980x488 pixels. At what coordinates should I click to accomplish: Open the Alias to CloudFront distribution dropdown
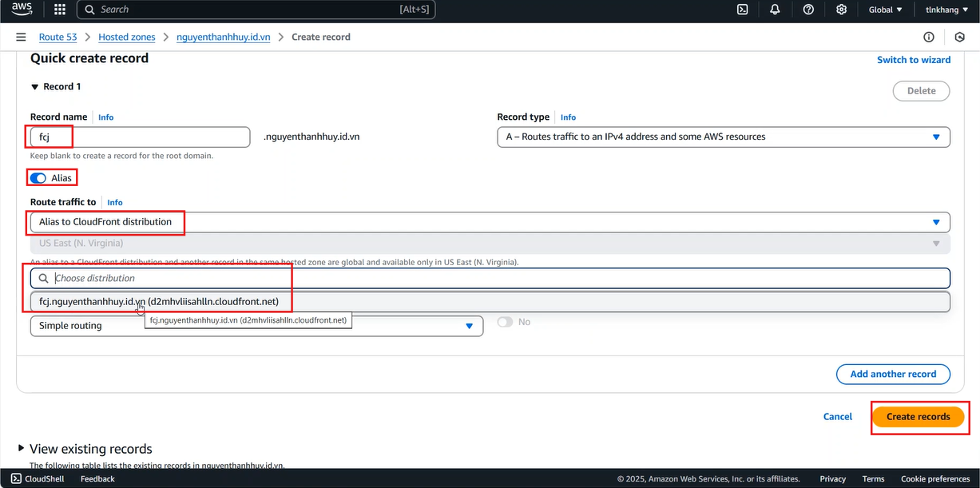coord(490,222)
